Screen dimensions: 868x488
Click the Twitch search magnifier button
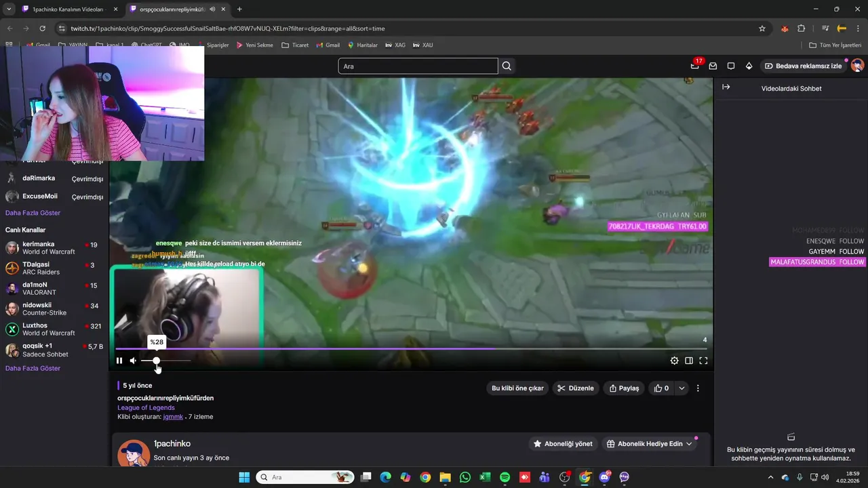[x=507, y=66]
